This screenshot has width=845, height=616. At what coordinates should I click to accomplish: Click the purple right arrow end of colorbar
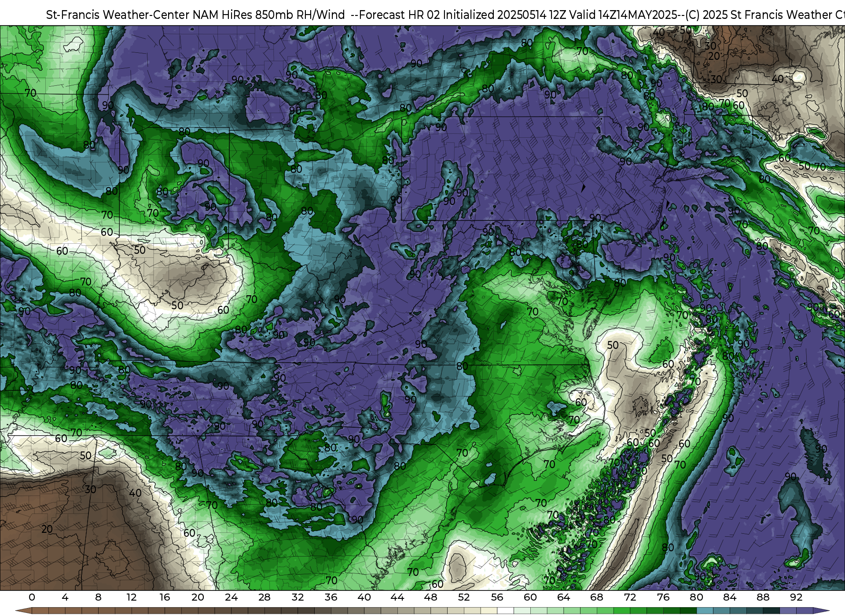point(821,611)
